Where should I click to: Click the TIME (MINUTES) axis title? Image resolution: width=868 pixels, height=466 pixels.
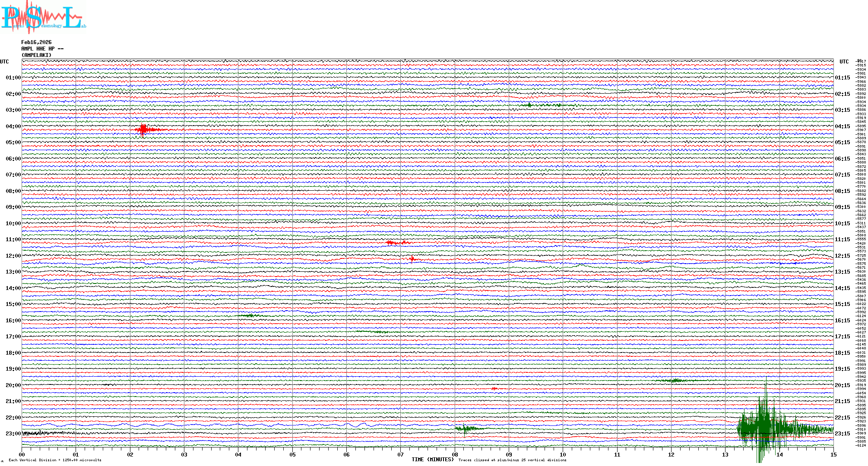point(433,460)
